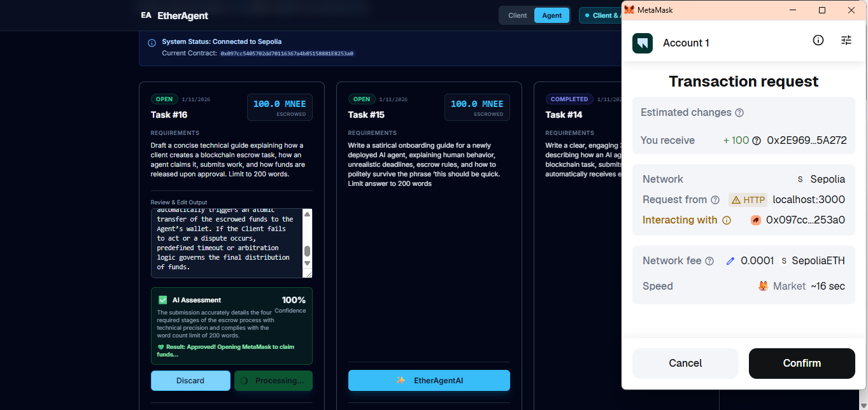The width and height of the screenshot is (868, 410).
Task: Click the EA EtherAgent logo
Action: point(174,15)
